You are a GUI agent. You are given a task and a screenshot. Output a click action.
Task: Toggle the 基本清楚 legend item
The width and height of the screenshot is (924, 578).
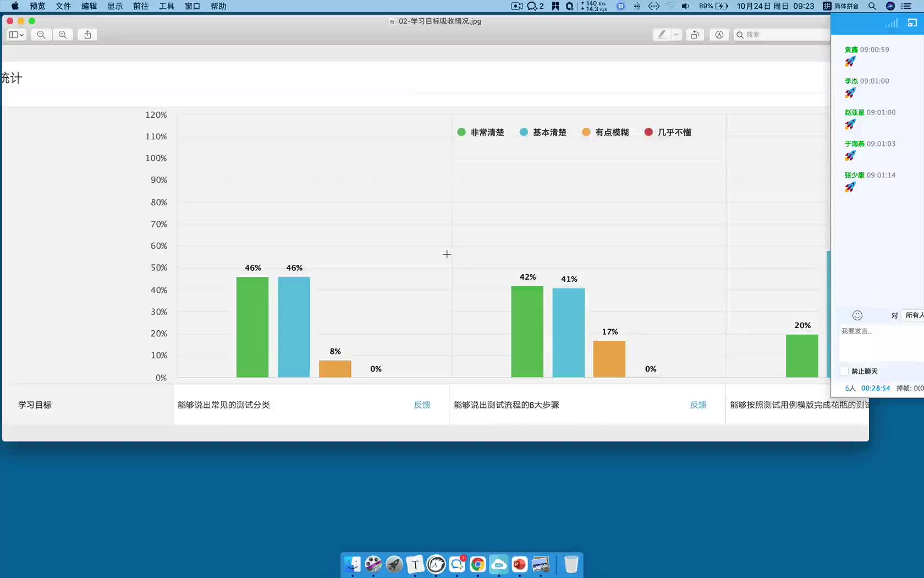pyautogui.click(x=543, y=132)
